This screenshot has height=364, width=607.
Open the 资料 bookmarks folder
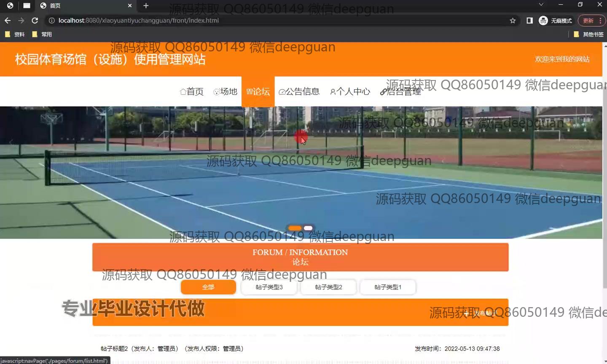tap(15, 34)
